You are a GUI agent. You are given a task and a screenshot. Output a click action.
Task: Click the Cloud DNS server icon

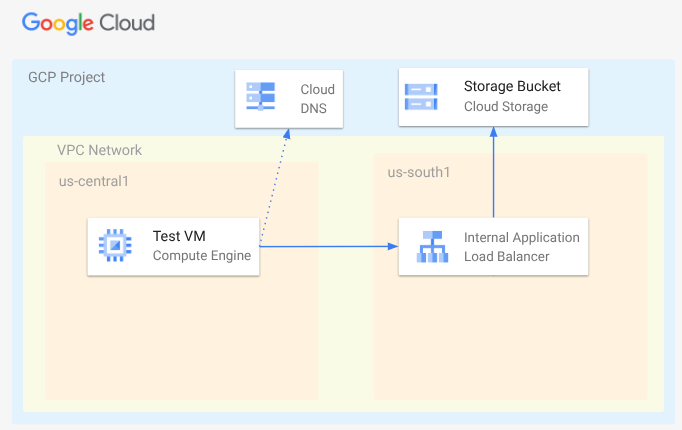[x=262, y=98]
